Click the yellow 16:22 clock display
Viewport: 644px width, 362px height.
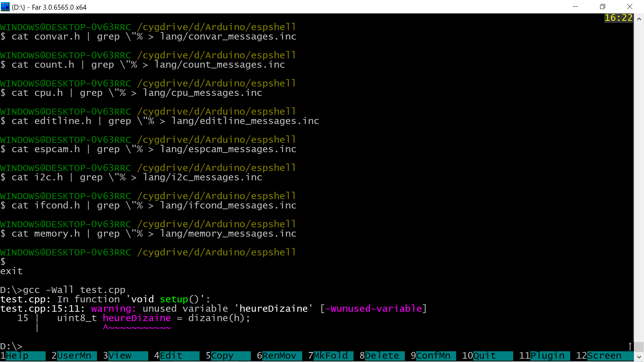point(618,18)
